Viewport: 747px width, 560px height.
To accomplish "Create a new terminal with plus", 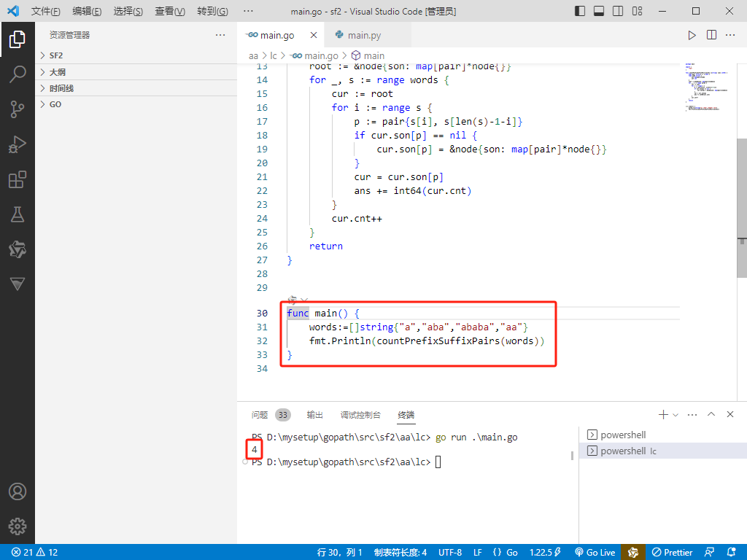I will pyautogui.click(x=662, y=415).
